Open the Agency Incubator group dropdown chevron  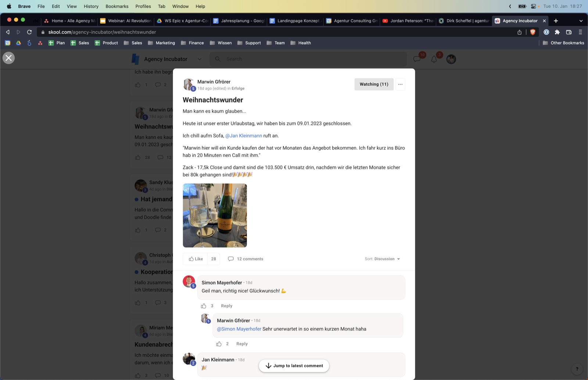(200, 59)
